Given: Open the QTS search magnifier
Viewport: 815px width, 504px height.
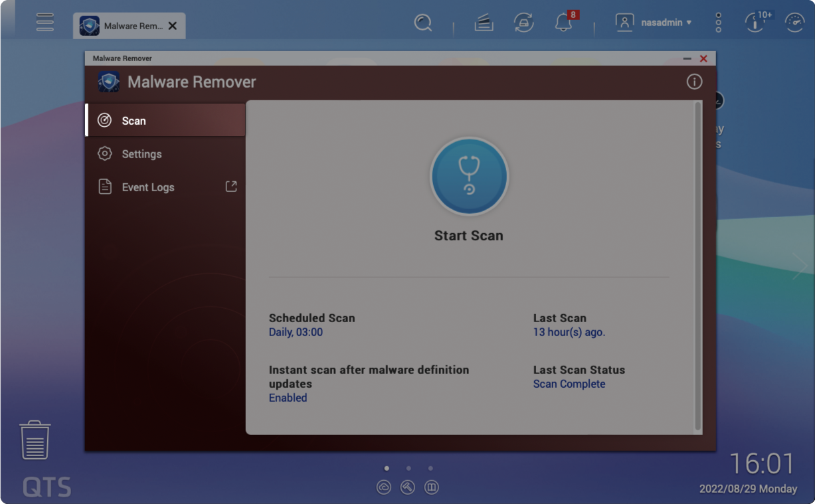Looking at the screenshot, I should coord(422,23).
